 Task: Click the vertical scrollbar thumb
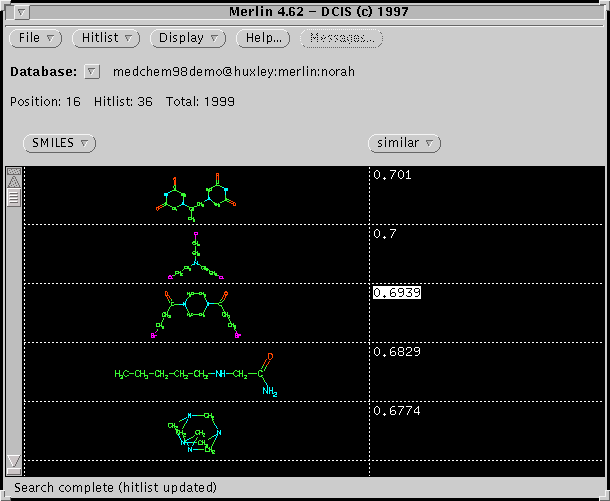pyautogui.click(x=14, y=197)
